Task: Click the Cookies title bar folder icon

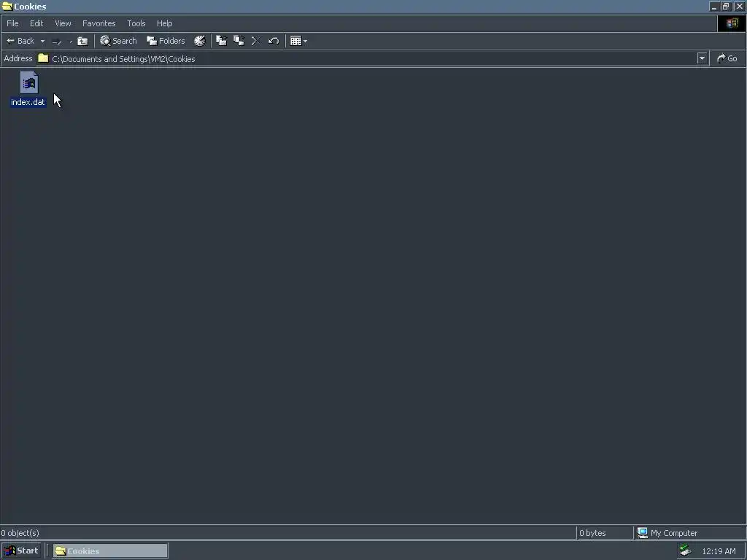Action: point(7,7)
